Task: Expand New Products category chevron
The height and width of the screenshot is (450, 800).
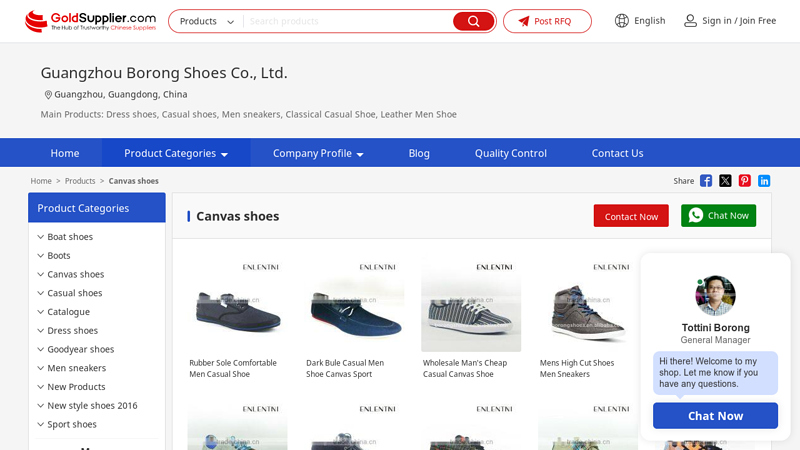Action: 41,387
